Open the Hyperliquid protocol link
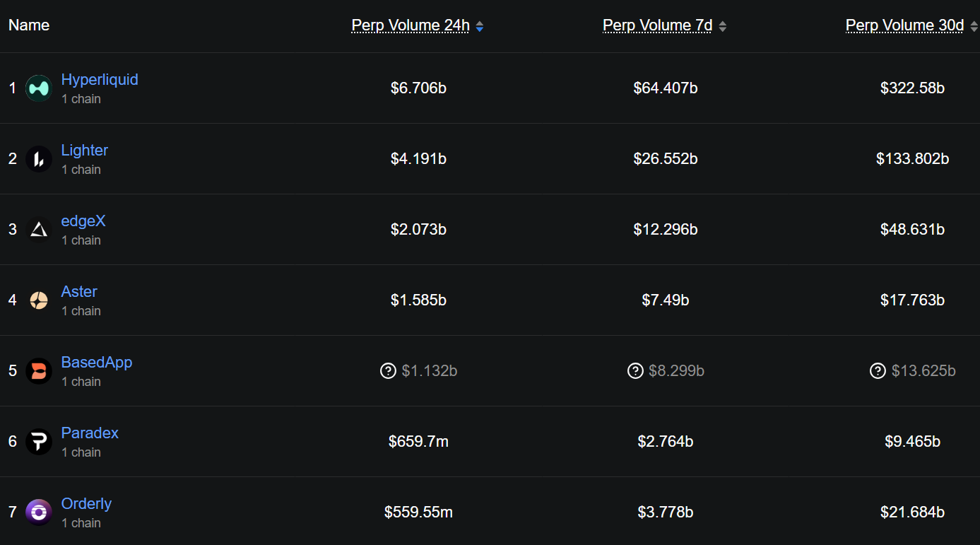 coord(100,79)
